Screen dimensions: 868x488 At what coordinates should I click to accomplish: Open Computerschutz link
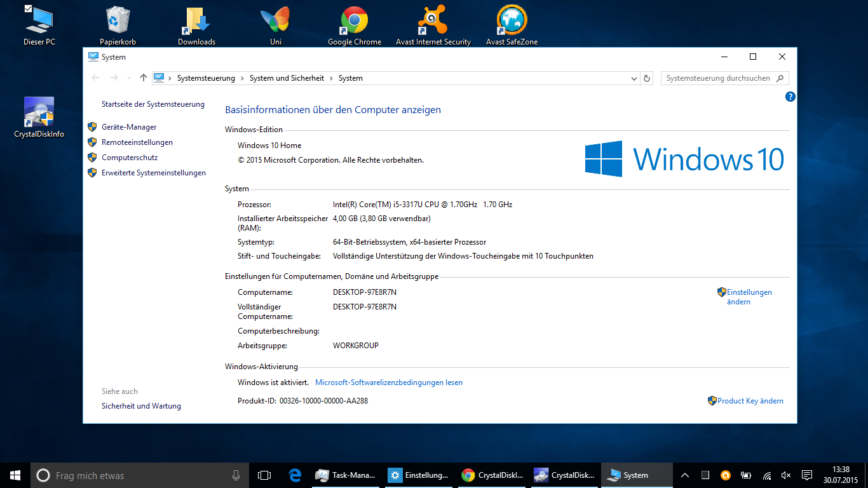130,158
